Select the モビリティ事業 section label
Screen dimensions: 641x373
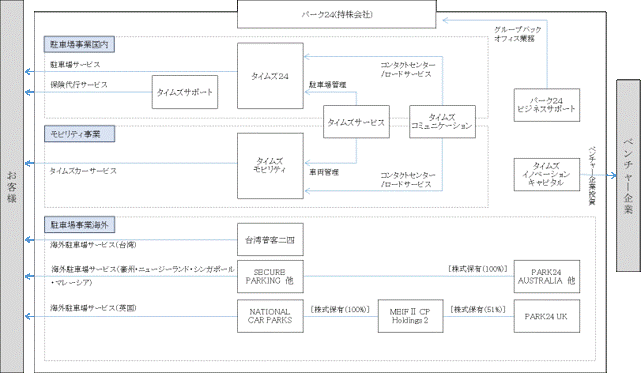[79, 134]
